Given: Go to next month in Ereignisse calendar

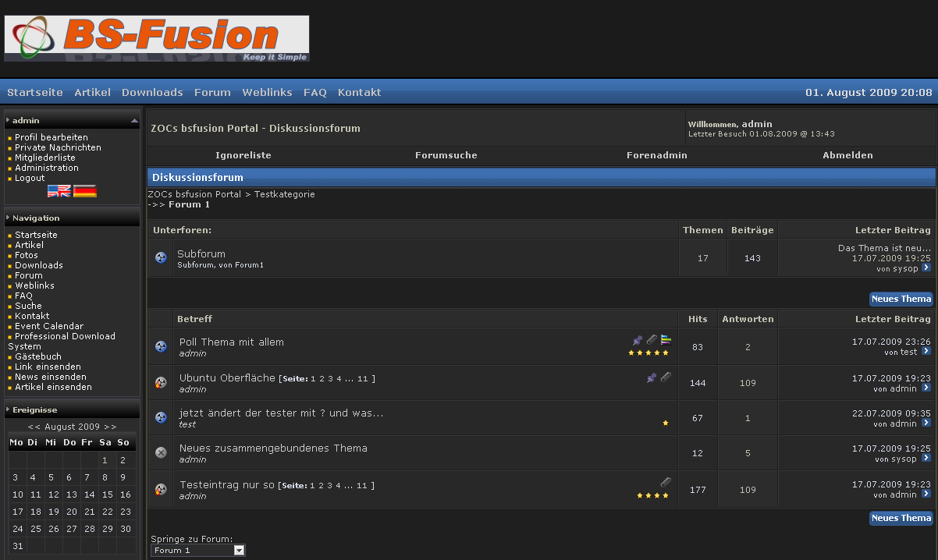Looking at the screenshot, I should click(x=110, y=427).
